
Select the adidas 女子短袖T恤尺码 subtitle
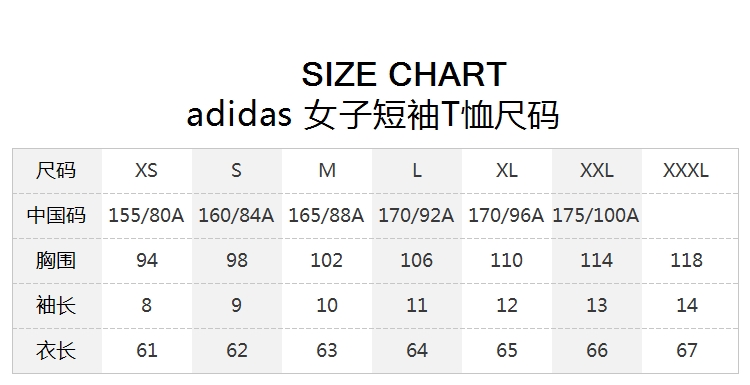tap(373, 115)
